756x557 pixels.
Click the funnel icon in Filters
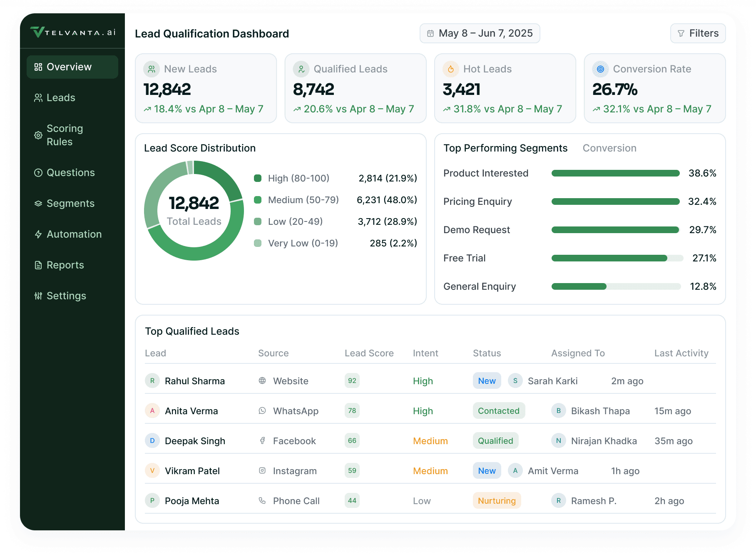point(681,33)
